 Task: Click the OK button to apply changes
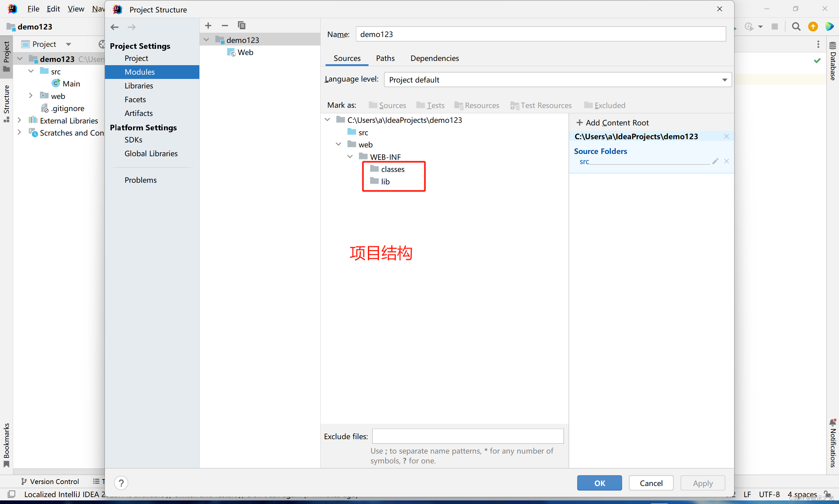(x=599, y=482)
